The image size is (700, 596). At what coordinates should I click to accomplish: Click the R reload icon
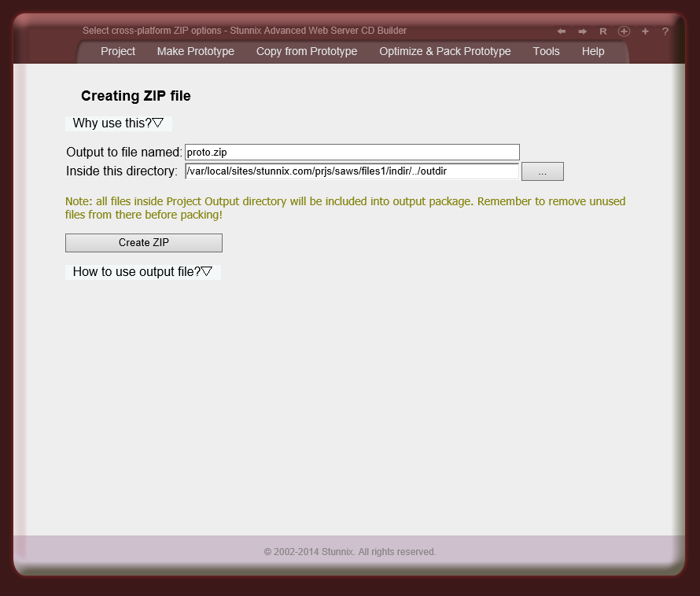pos(602,31)
